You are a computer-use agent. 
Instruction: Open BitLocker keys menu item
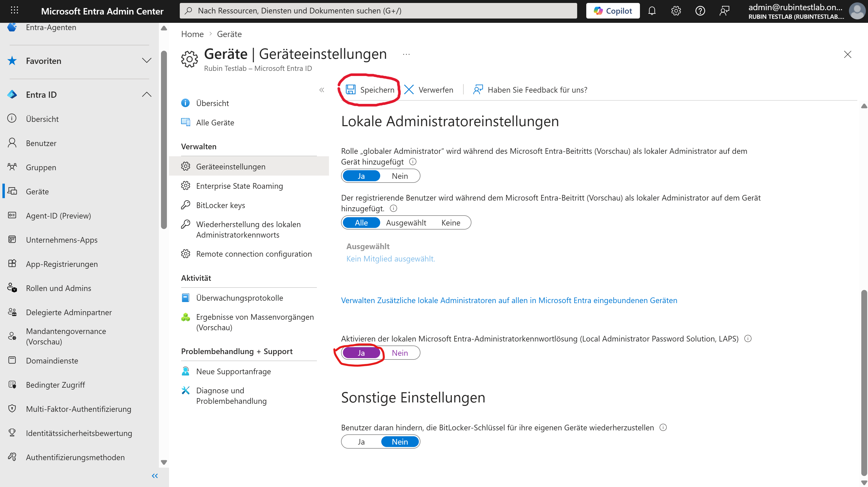[x=220, y=205]
